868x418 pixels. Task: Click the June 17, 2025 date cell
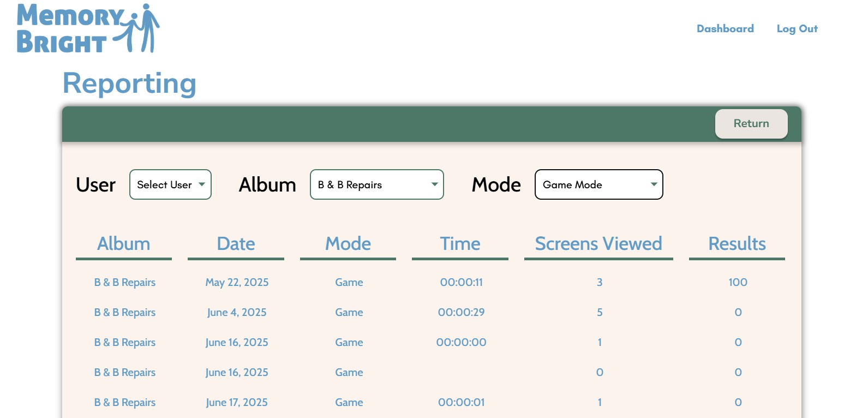237,402
